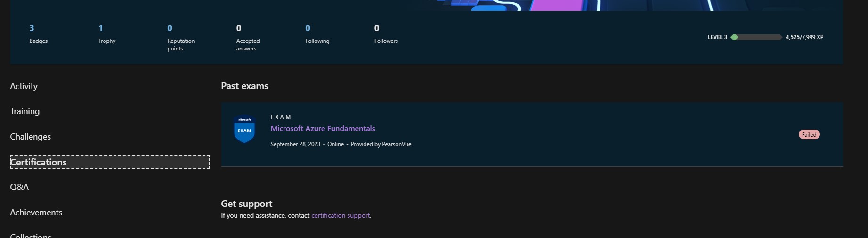
Task: Open the Microsoft Azure Fundamentals exam link
Action: (x=323, y=129)
